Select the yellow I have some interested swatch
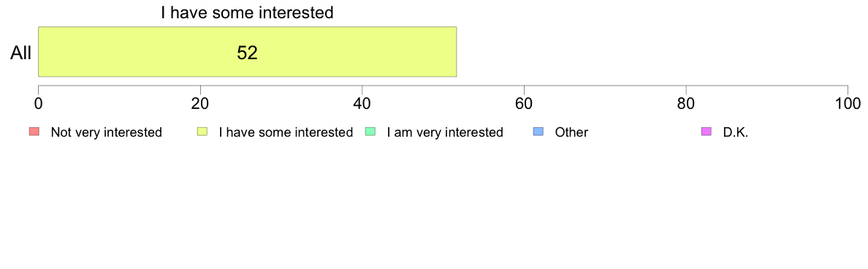The width and height of the screenshot is (868, 269). pos(202,132)
